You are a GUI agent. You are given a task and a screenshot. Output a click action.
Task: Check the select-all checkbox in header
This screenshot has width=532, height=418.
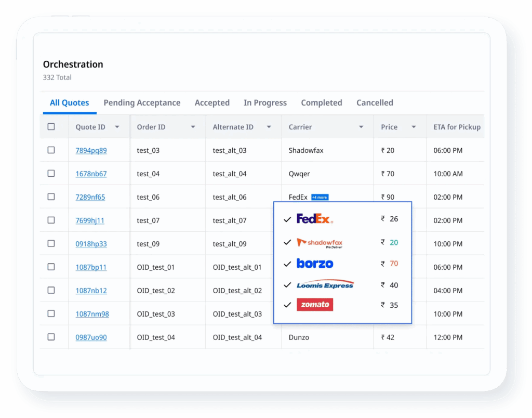click(x=50, y=126)
